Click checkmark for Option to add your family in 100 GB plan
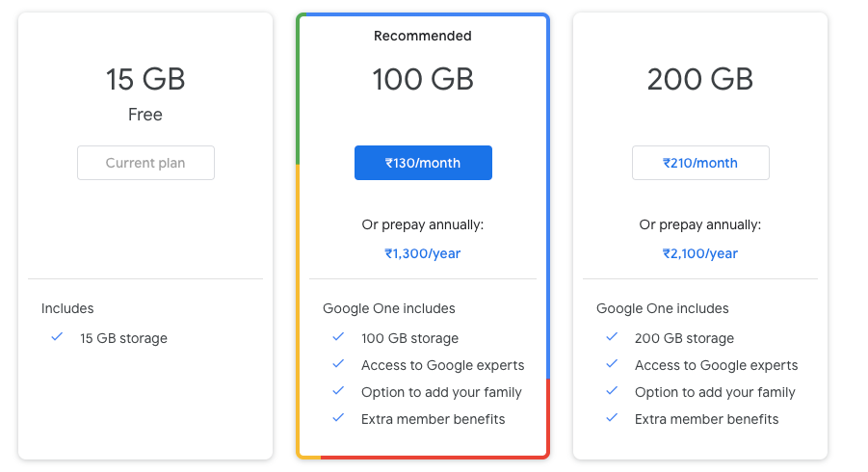868x472 pixels. (338, 391)
